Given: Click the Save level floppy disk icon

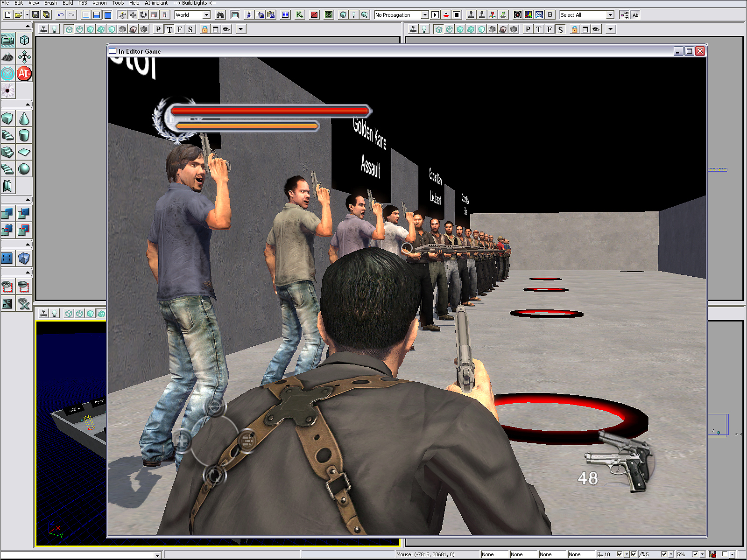Looking at the screenshot, I should 35,15.
